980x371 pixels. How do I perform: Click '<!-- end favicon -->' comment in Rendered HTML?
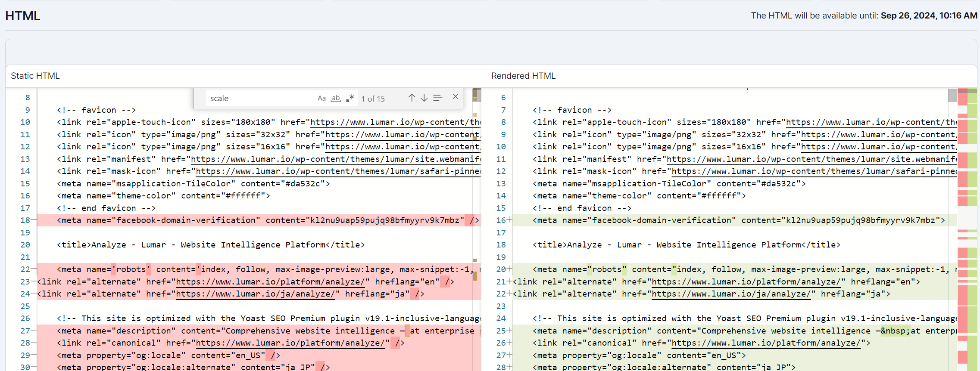[x=582, y=208]
